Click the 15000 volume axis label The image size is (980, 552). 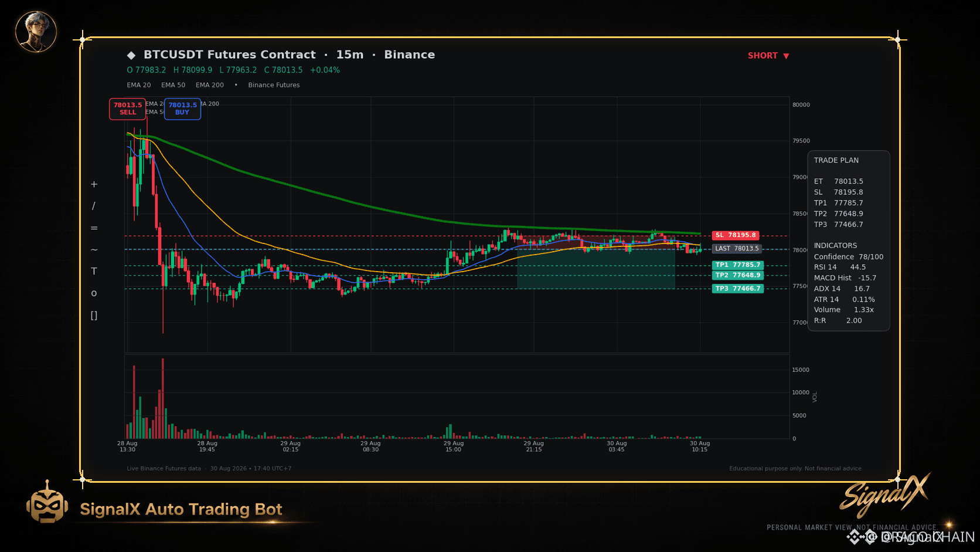801,370
